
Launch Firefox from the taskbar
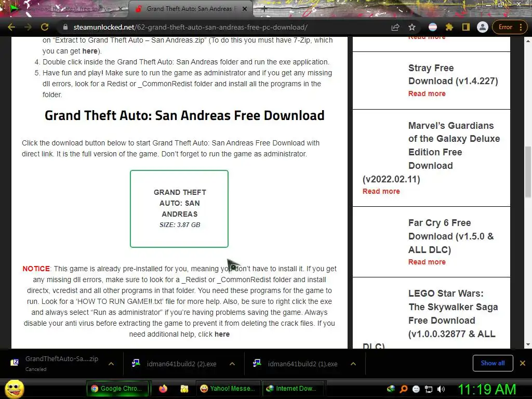click(x=163, y=389)
